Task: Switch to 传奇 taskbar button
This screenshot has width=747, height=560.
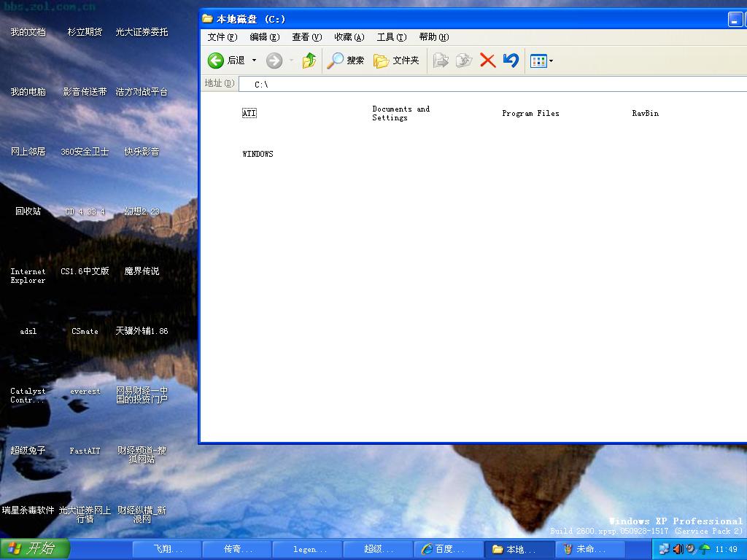Action: click(x=237, y=550)
